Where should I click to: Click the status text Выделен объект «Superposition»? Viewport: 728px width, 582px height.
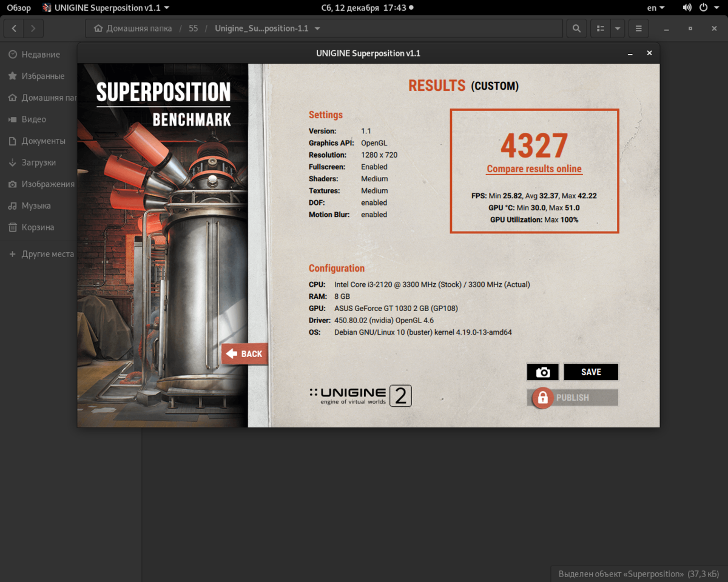(639, 574)
